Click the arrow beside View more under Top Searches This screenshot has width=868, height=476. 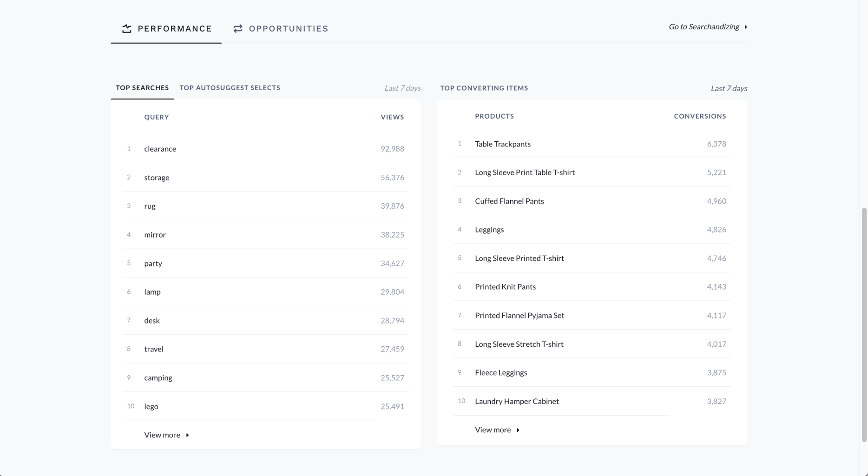[x=187, y=435]
